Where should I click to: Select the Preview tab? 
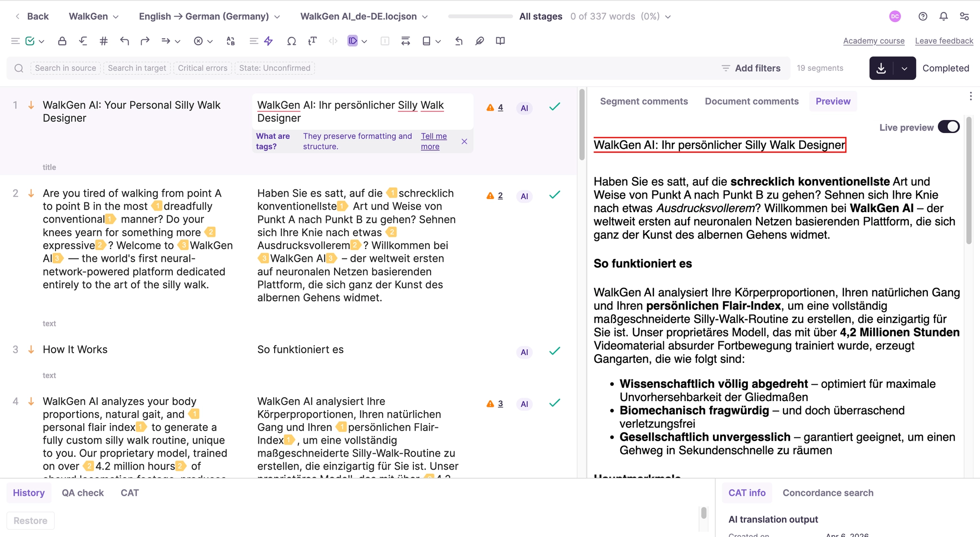pos(833,101)
